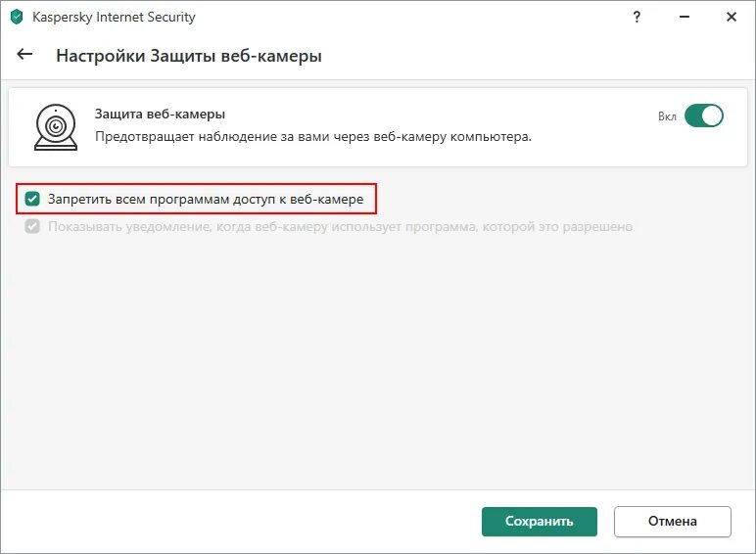Click the Kaspersky shield logo icon
The image size is (756, 554).
point(17,18)
